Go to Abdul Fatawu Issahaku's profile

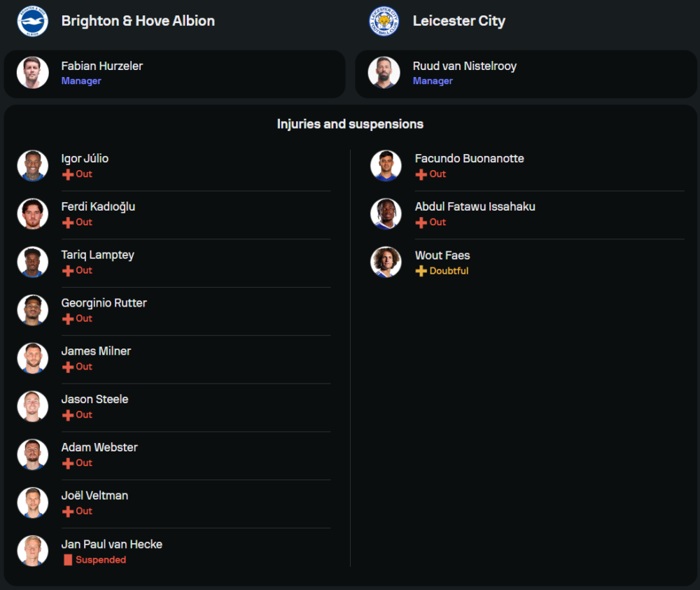click(475, 206)
